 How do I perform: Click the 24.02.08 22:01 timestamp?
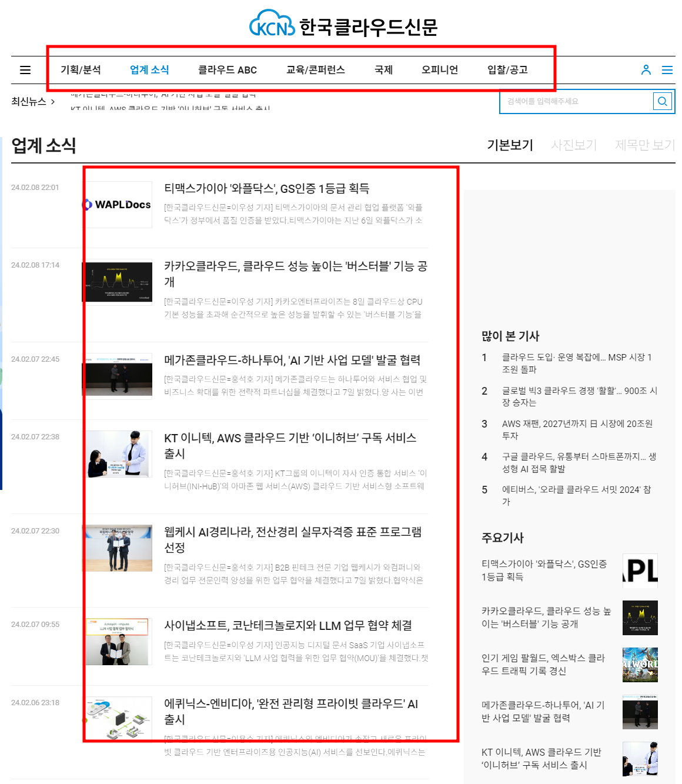click(35, 188)
